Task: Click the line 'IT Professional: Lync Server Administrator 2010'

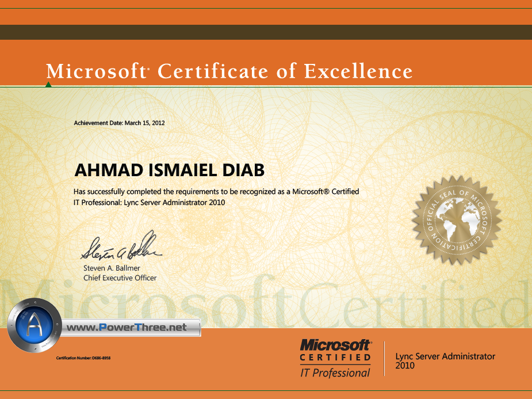Action: click(150, 203)
